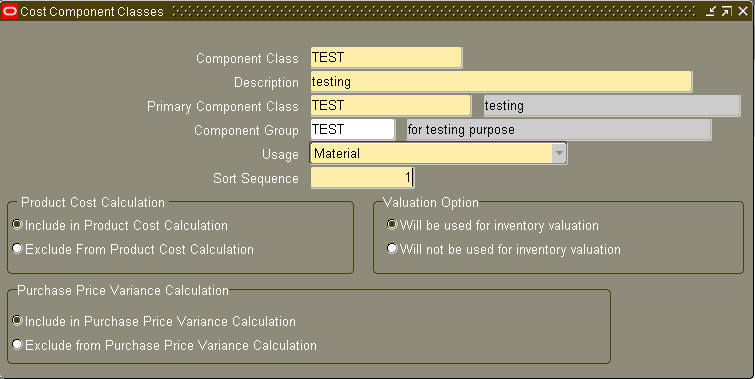Click the Sort Sequence field
Screen dimensions: 755x379
pyautogui.click(x=362, y=178)
